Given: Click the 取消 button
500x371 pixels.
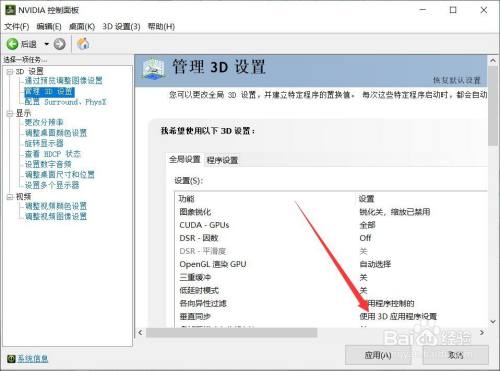Looking at the screenshot, I should 456,355.
